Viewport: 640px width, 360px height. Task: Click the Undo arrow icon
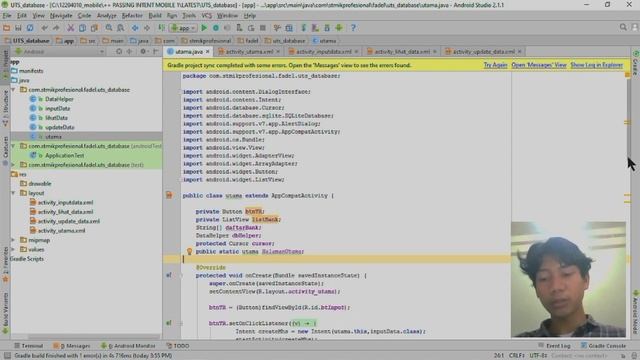44,28
